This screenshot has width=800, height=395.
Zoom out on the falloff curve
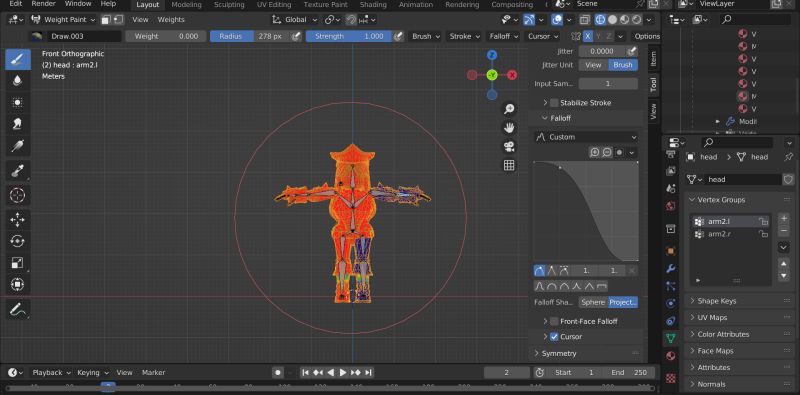607,152
